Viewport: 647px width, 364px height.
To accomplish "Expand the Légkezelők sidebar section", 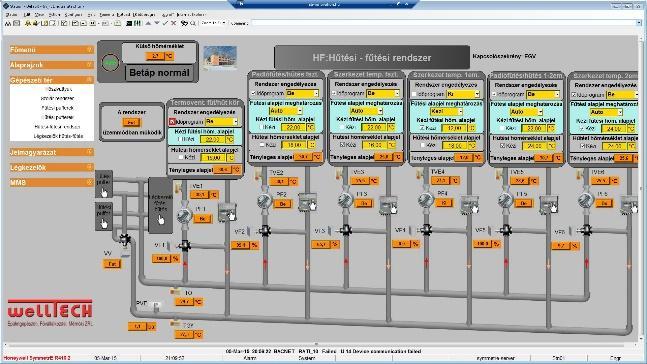I will pyautogui.click(x=52, y=167).
